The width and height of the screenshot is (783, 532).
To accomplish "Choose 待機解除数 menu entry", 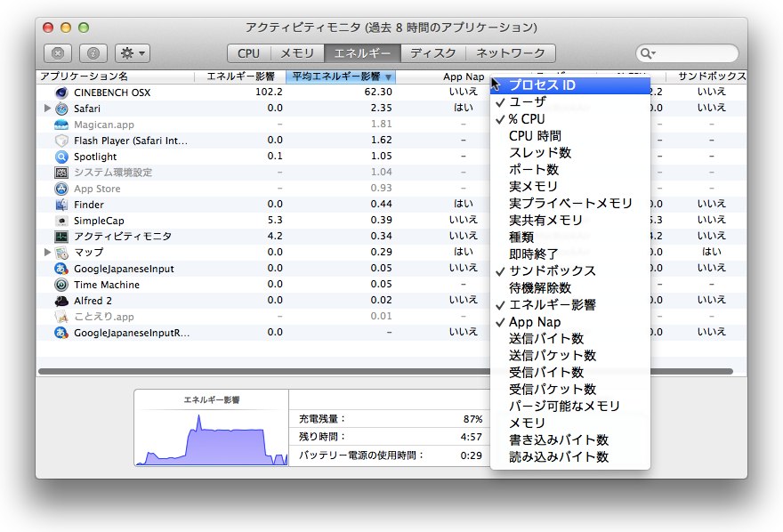I will click(x=570, y=288).
